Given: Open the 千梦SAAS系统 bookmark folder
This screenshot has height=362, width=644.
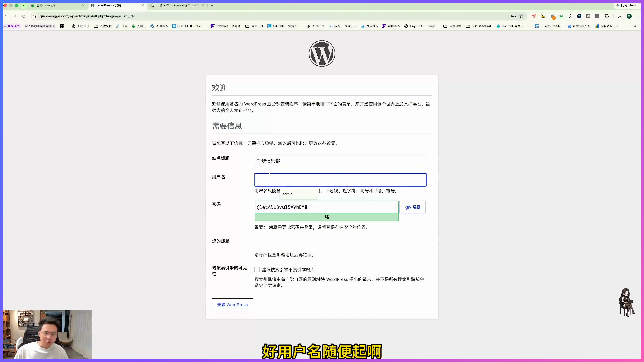Looking at the screenshot, I should click(479, 26).
